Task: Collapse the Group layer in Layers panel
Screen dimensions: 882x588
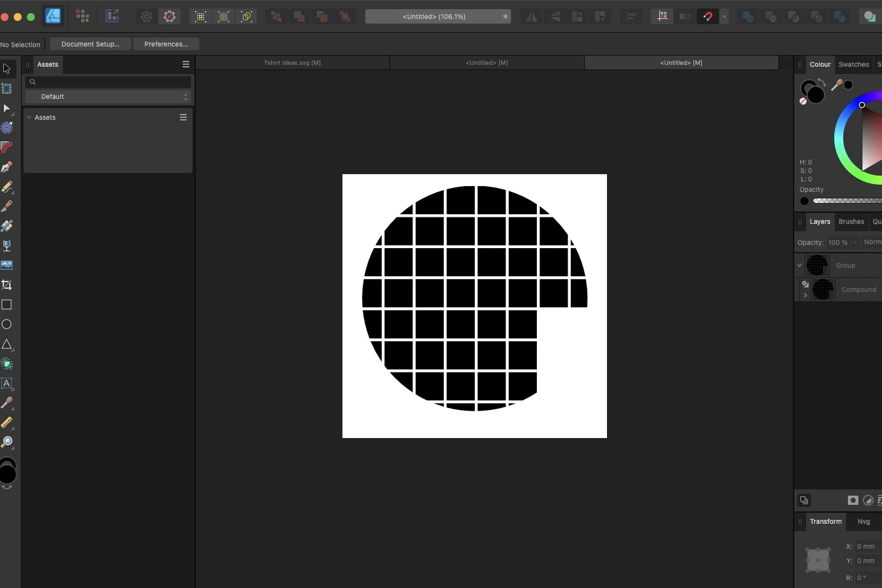Action: click(799, 265)
